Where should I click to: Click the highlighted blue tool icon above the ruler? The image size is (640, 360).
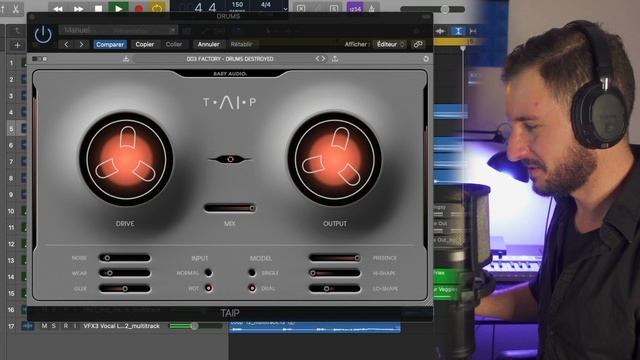pos(458,31)
